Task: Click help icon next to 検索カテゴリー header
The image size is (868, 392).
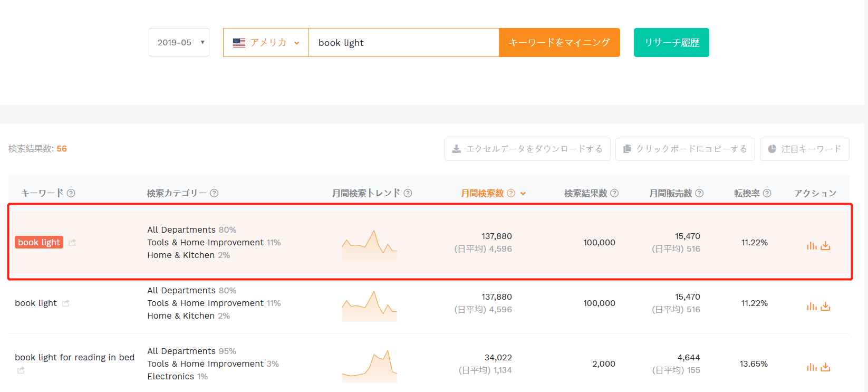Action: click(x=214, y=193)
